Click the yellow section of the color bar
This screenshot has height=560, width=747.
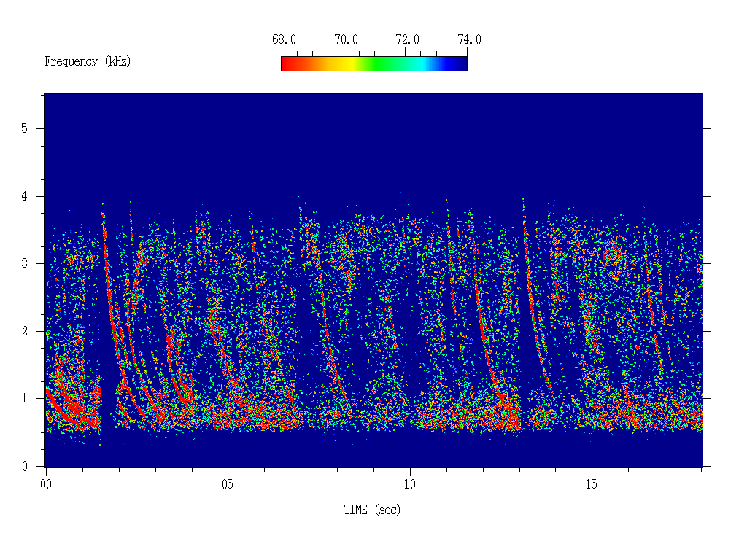coord(349,64)
